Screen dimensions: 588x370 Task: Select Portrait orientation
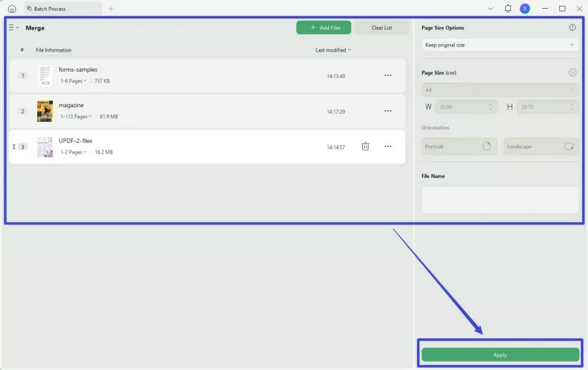(x=459, y=146)
